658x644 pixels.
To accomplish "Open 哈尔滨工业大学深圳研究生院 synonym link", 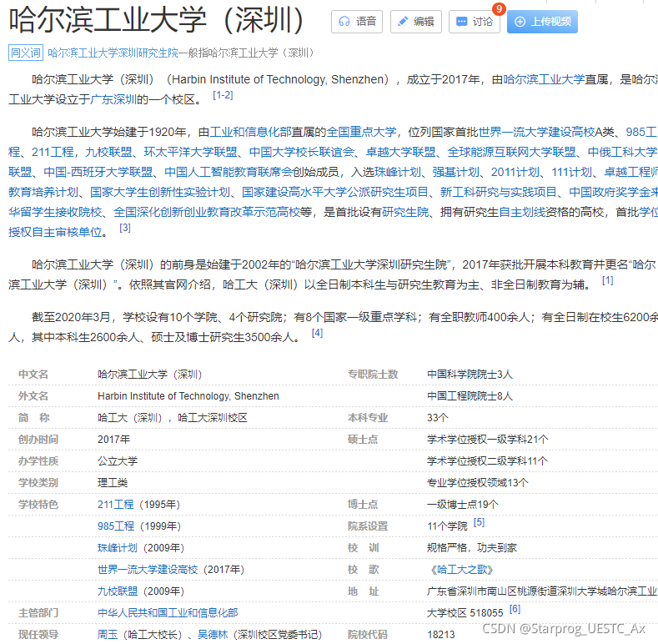I will [113, 53].
